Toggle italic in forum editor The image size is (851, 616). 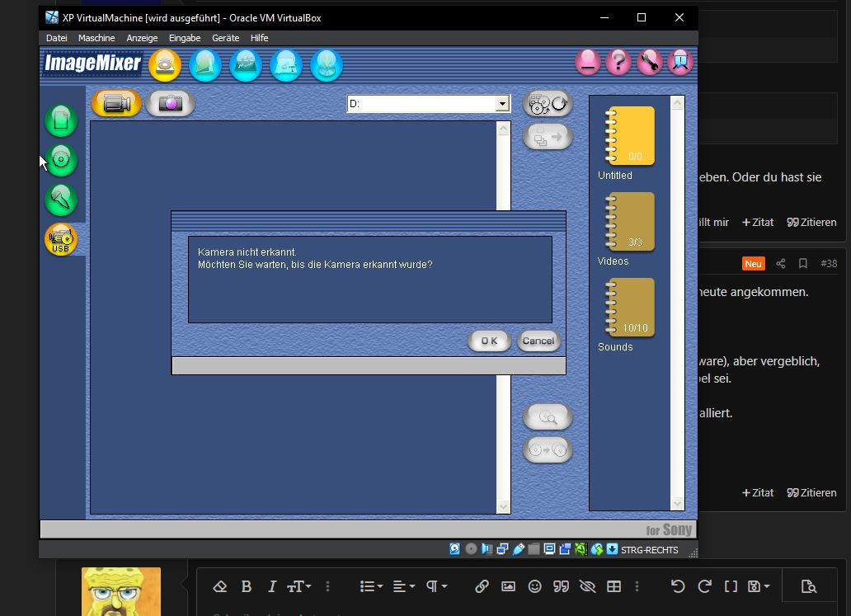tap(272, 586)
